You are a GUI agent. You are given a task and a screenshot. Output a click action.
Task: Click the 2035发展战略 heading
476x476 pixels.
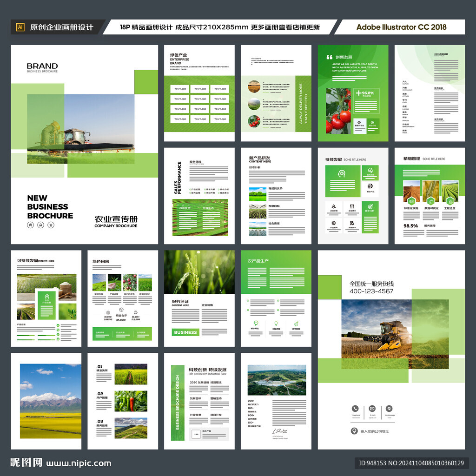pos(441,54)
